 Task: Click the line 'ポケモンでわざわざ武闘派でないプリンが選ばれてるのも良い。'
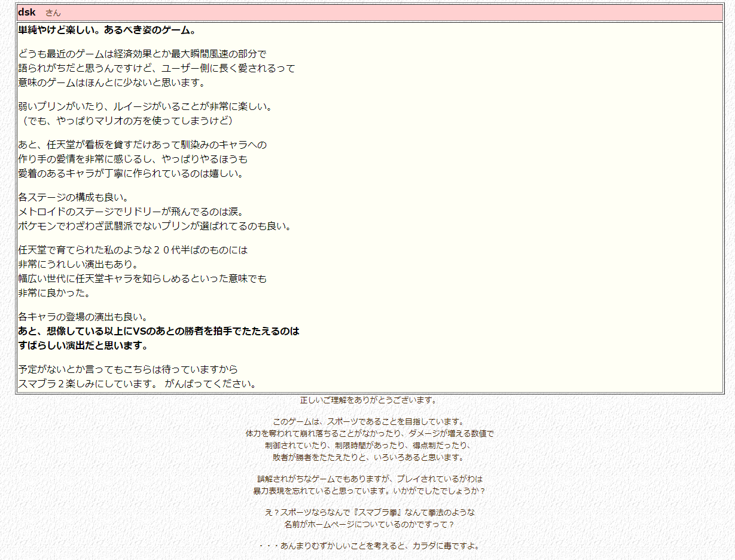[x=154, y=226]
